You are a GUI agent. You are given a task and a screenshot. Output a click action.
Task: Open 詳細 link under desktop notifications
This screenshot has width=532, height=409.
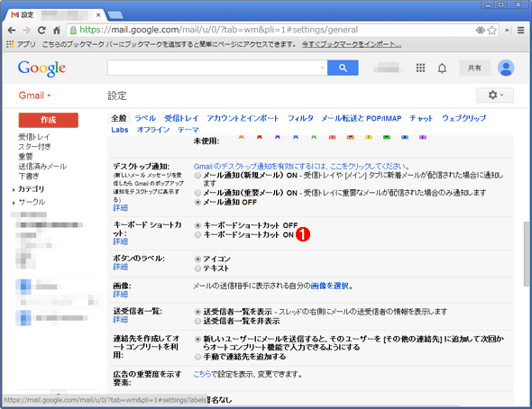pyautogui.click(x=121, y=208)
